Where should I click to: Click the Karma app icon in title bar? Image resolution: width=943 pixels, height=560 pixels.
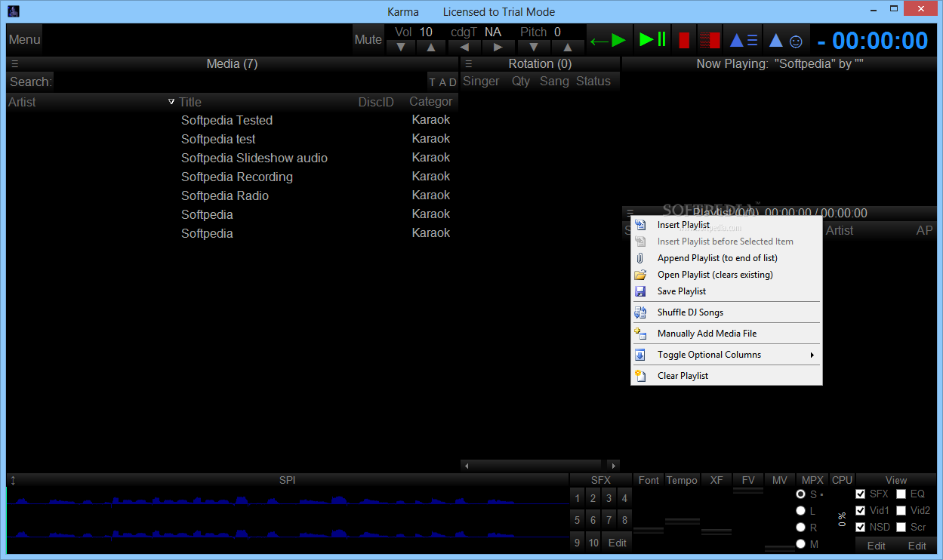pyautogui.click(x=13, y=11)
